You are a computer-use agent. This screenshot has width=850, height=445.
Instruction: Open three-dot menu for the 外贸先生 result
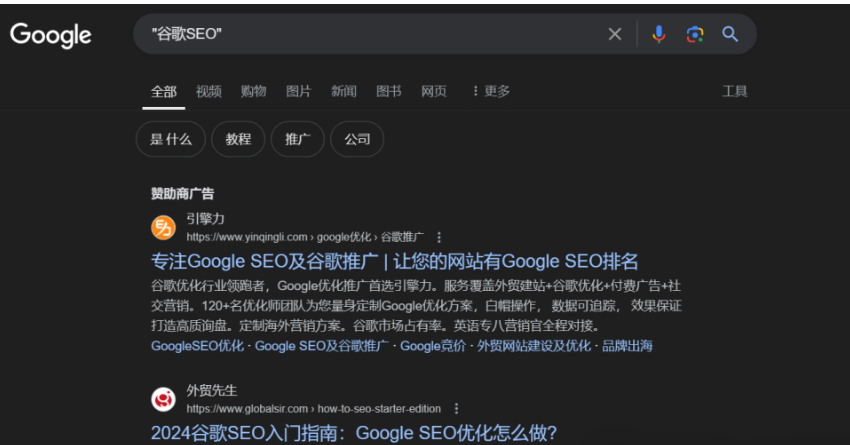point(456,408)
